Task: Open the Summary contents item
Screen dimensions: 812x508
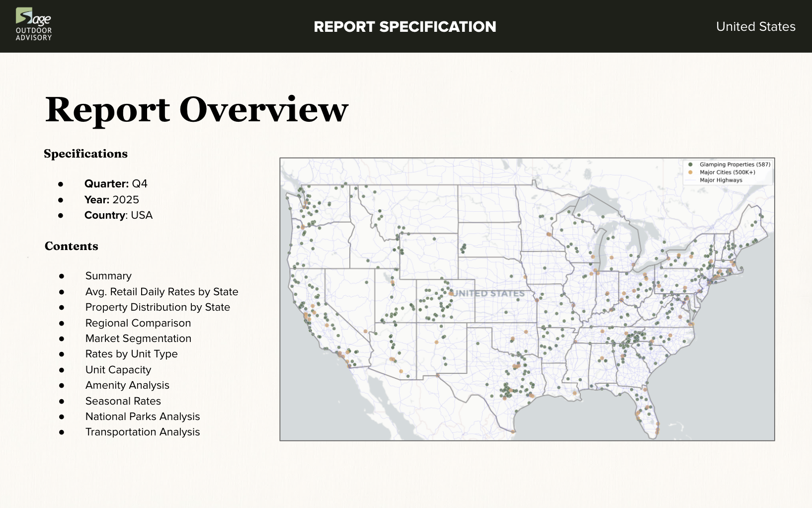Action: (x=108, y=276)
